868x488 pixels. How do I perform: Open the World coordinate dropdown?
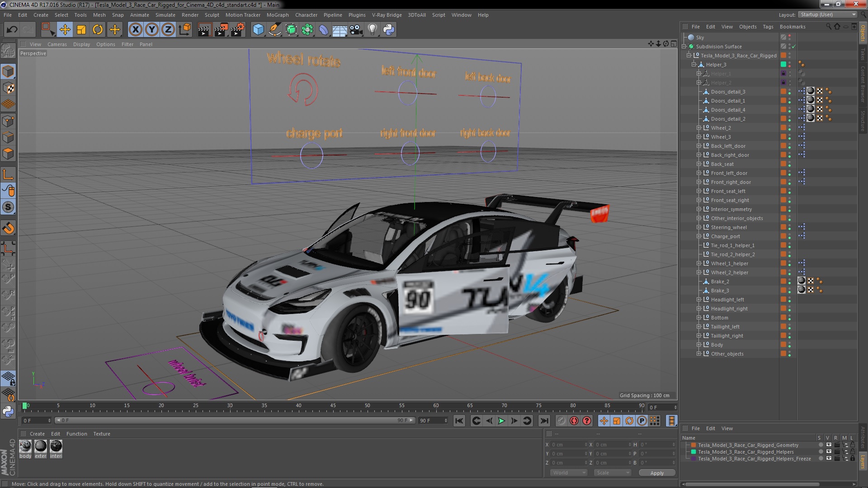coord(568,473)
